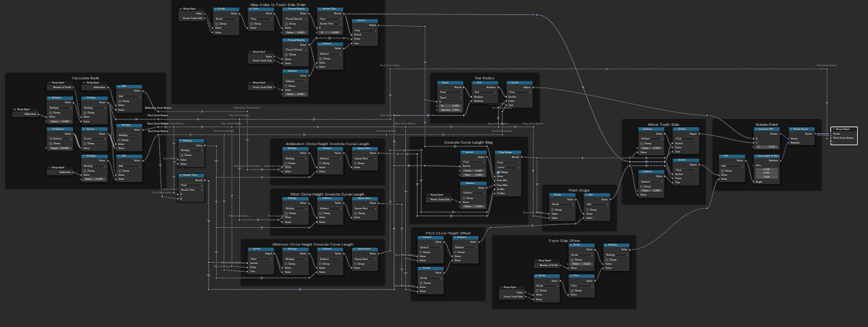The width and height of the screenshot is (868, 327).
Task: Collapse the Combine XYZ node
Action: click(x=755, y=129)
